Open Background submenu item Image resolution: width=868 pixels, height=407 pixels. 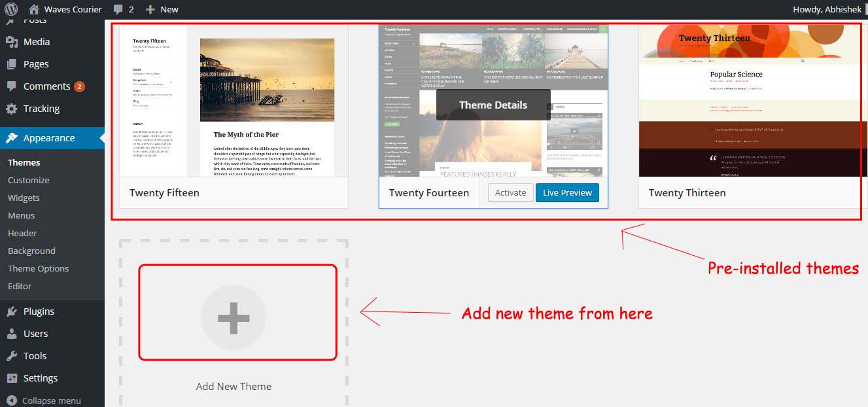[31, 251]
